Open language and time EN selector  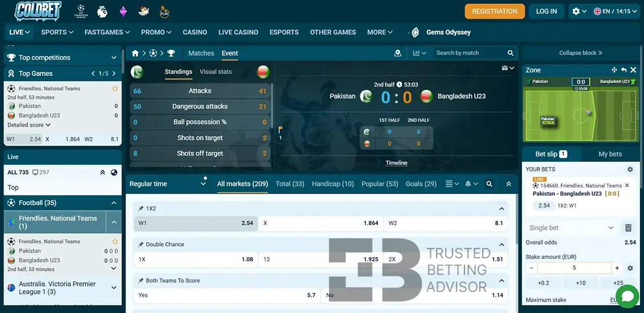616,11
